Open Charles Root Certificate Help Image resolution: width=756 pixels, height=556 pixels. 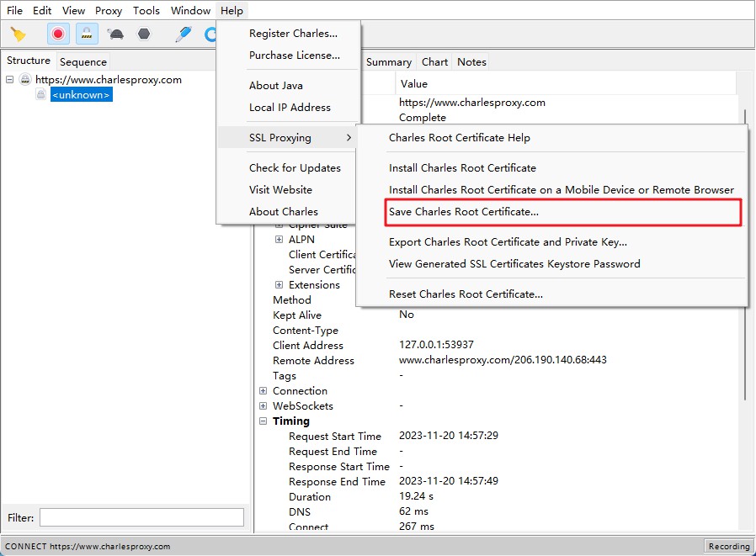coord(459,138)
